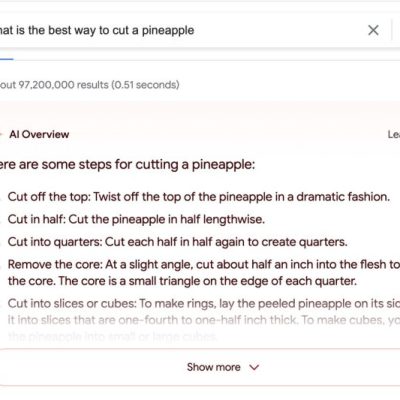
Task: Select the active results tab with blue underline
Action: (x=6, y=59)
